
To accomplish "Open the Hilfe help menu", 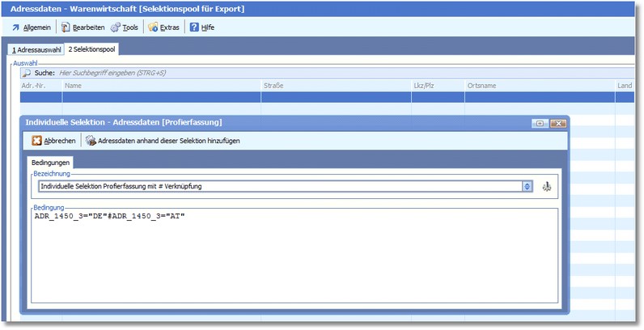I will click(x=202, y=27).
